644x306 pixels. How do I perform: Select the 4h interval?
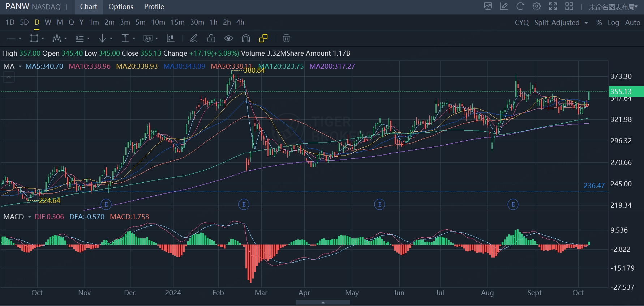(240, 22)
